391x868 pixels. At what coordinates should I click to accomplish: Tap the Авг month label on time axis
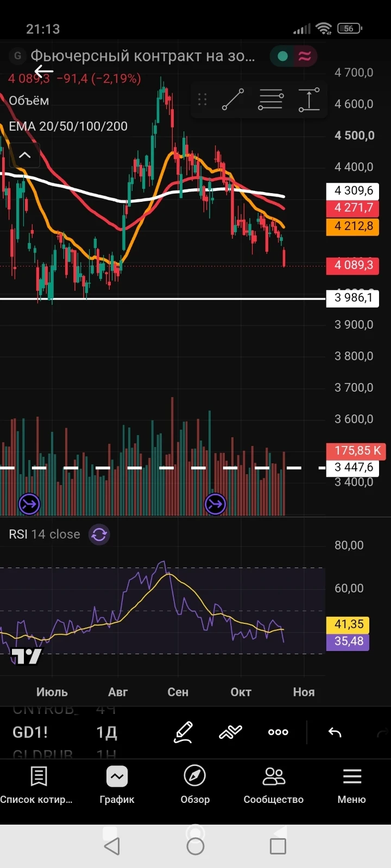point(118,692)
